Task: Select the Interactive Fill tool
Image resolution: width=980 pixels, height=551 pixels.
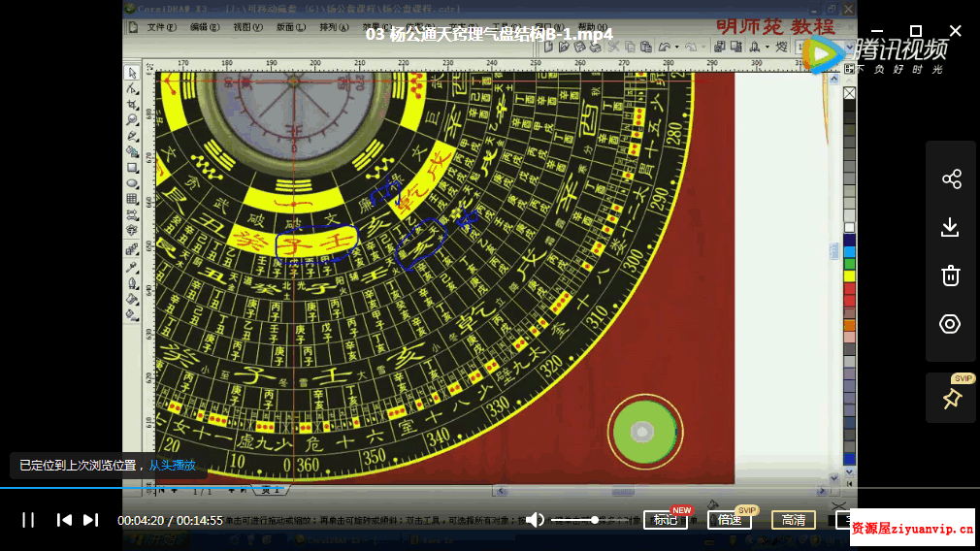Action: coord(132,315)
